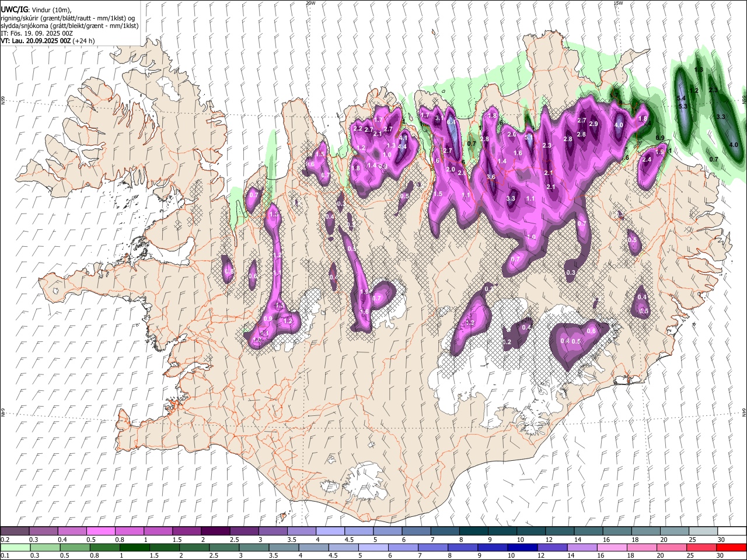
Task: Pick the darkest purple 2 snow swatch
Action: tap(215, 531)
